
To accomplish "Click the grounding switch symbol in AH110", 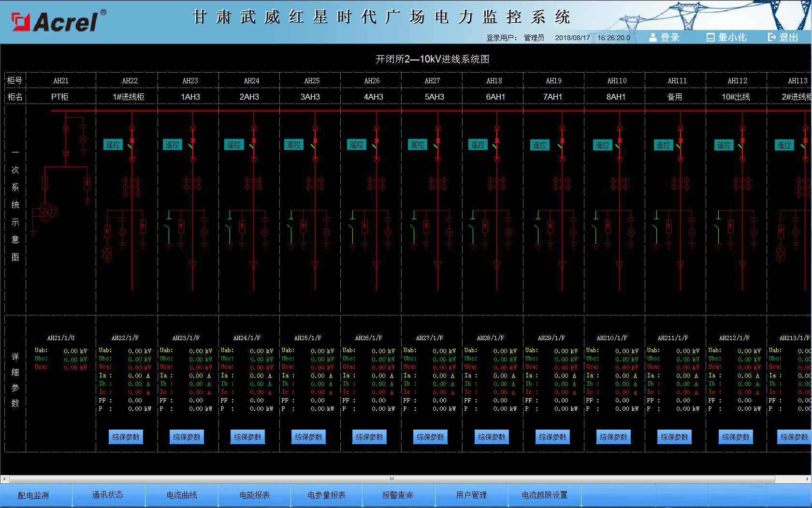I will [x=596, y=230].
